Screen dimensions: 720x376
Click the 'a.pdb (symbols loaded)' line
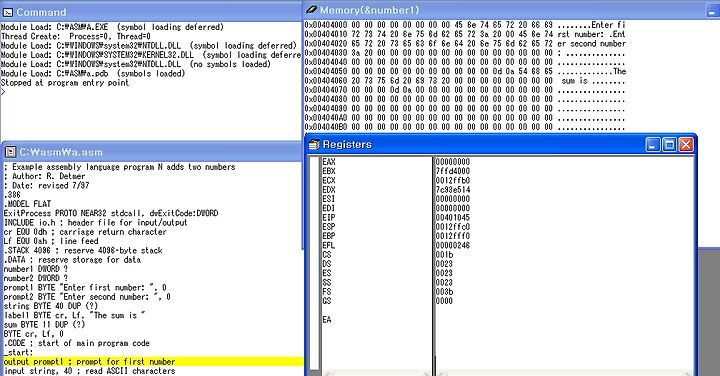click(x=93, y=73)
